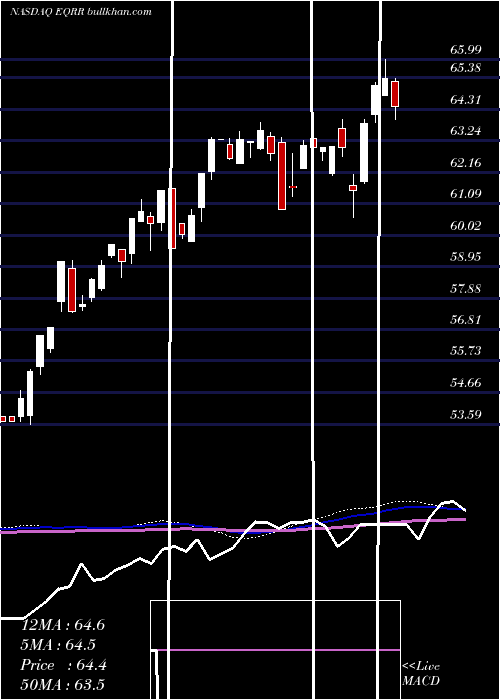Screen dimensions: 500x700
Task: Click the 64.31 price axis label
Action: (466, 100)
